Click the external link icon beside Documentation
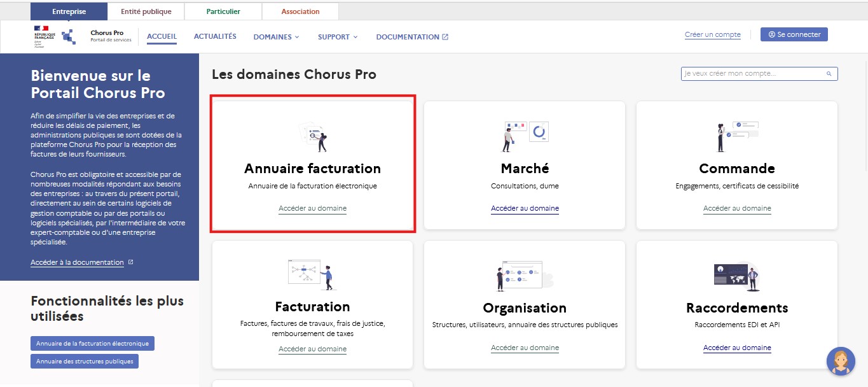Viewport: 868px width, 387px height. (x=445, y=37)
